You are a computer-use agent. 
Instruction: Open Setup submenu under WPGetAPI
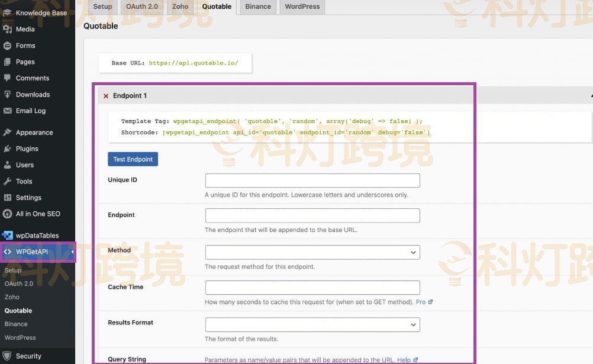point(13,270)
